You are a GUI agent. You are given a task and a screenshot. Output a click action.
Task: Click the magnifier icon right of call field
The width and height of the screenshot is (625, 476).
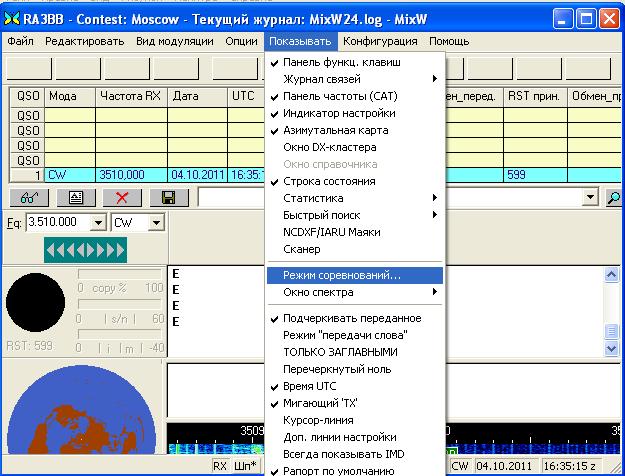click(614, 198)
